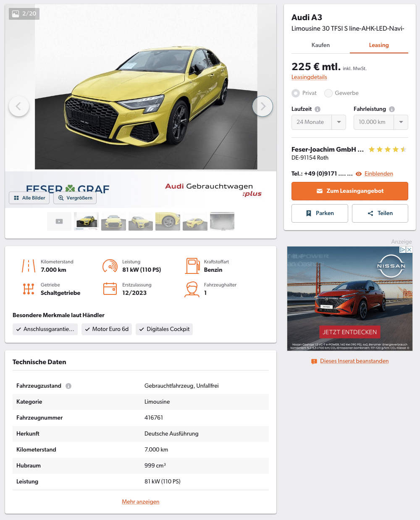Image resolution: width=420 pixels, height=520 pixels.
Task: Click the AdChoices icon on Nissan ad
Action: point(402,249)
